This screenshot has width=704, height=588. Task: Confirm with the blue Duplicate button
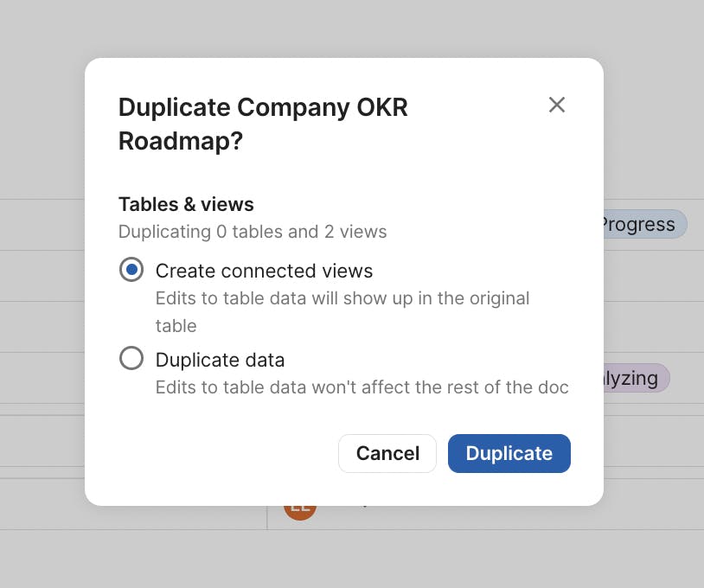coord(509,453)
